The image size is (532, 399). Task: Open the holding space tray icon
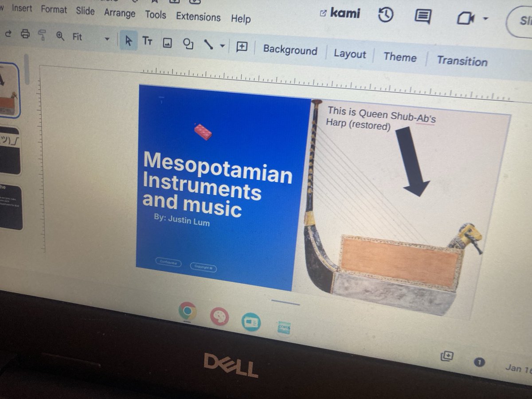[446, 356]
